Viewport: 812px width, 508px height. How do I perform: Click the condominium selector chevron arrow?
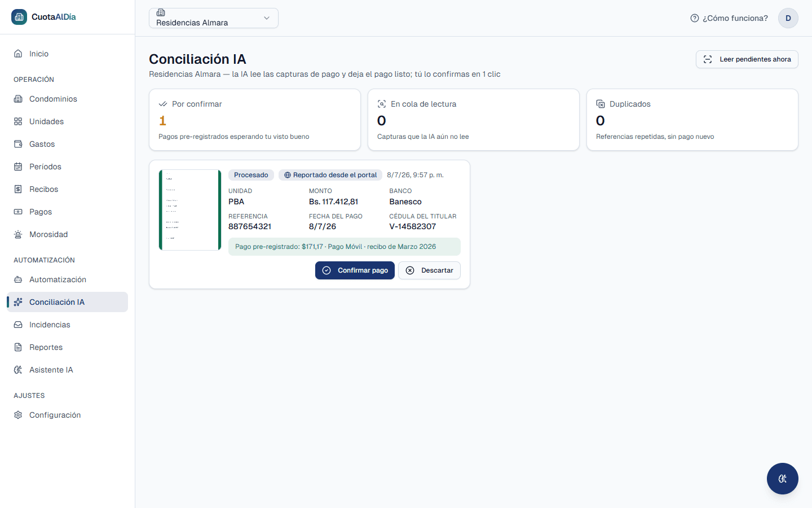[267, 18]
